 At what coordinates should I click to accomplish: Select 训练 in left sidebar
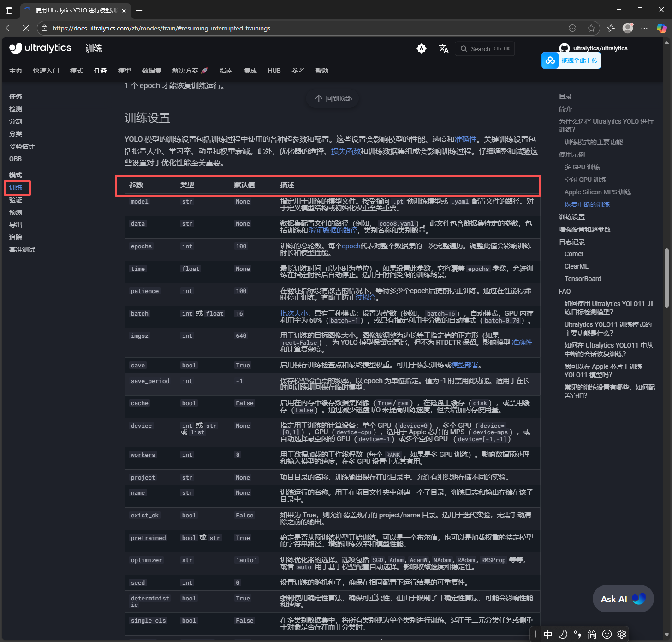(x=16, y=187)
